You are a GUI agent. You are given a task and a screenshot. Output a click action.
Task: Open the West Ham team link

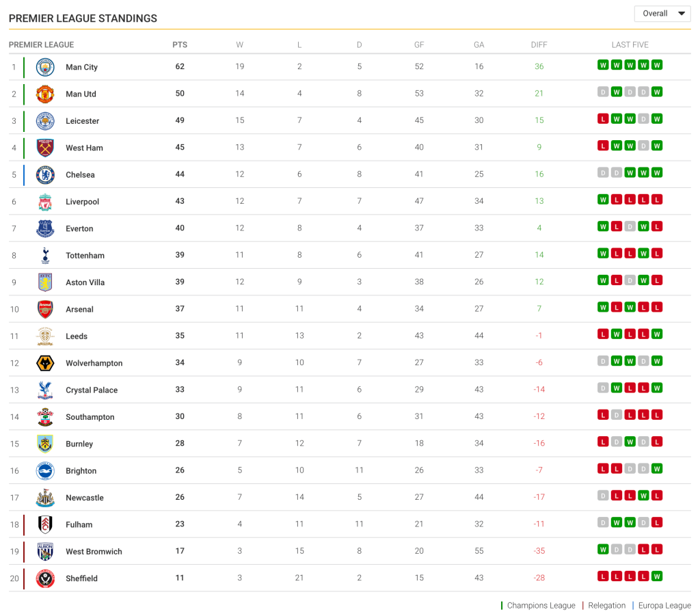pyautogui.click(x=84, y=148)
